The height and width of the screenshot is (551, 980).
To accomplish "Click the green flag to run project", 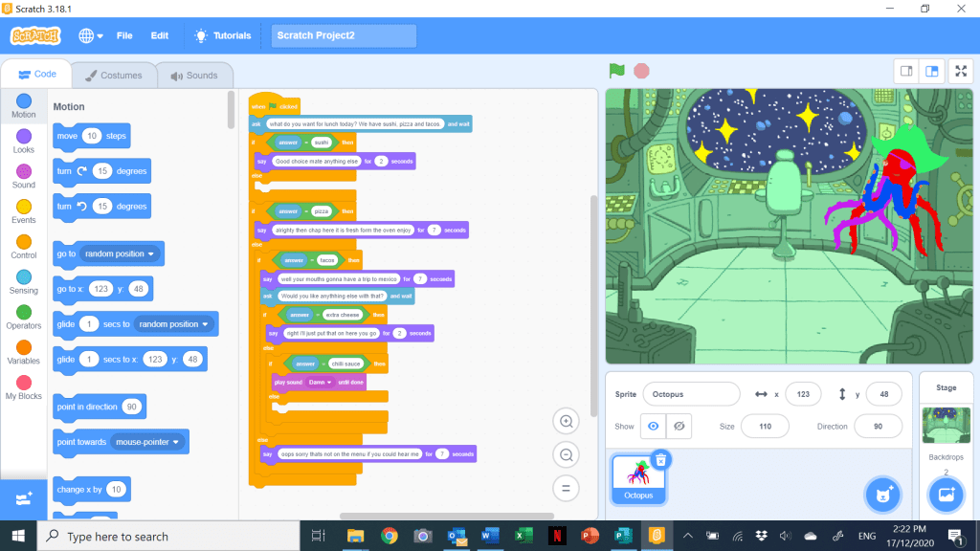I will (617, 71).
